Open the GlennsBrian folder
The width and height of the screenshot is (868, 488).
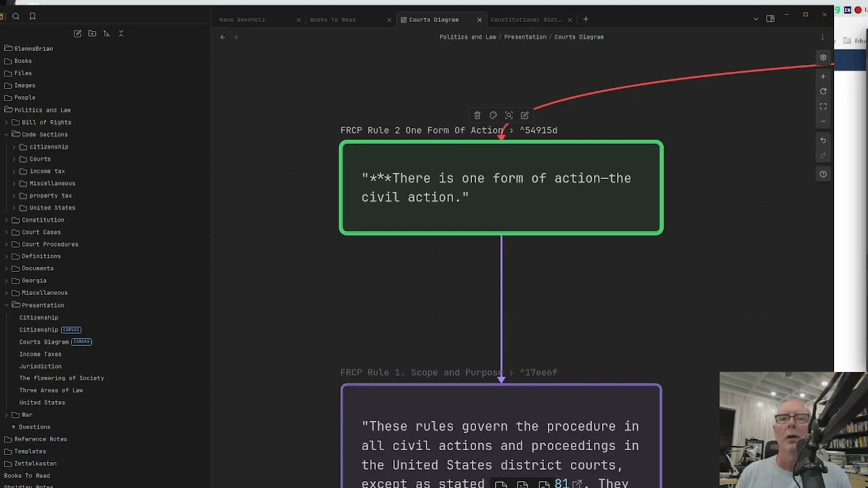[x=33, y=49]
